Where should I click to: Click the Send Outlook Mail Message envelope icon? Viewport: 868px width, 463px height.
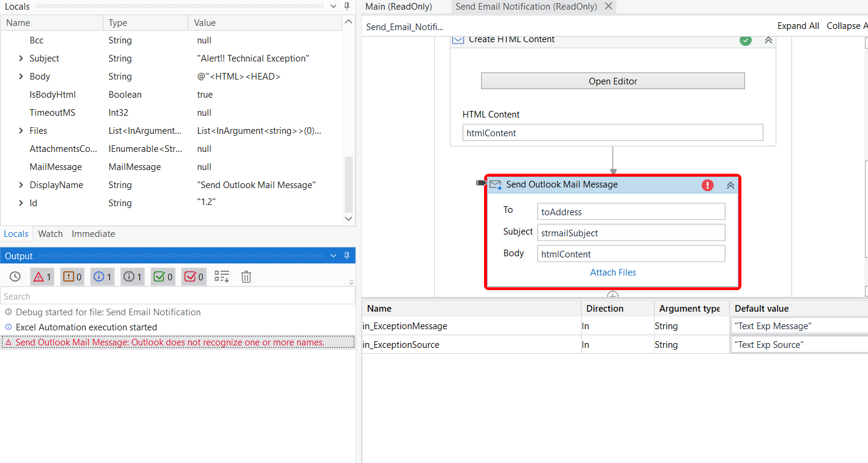pos(495,184)
